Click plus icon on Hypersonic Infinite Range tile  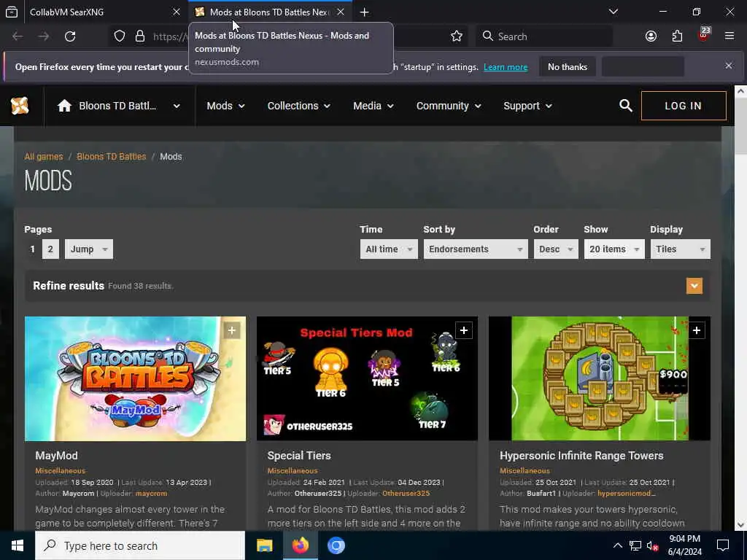(696, 330)
